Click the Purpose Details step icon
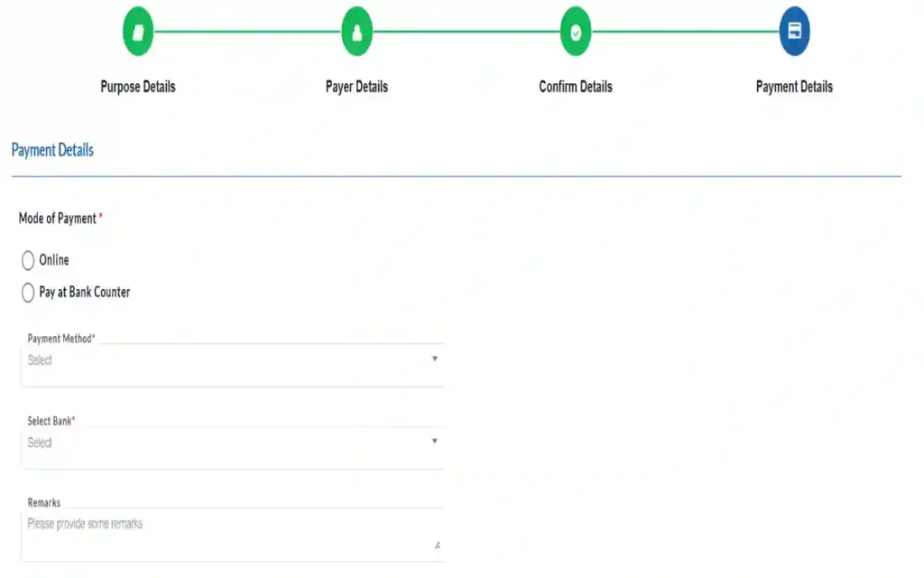 (x=138, y=33)
